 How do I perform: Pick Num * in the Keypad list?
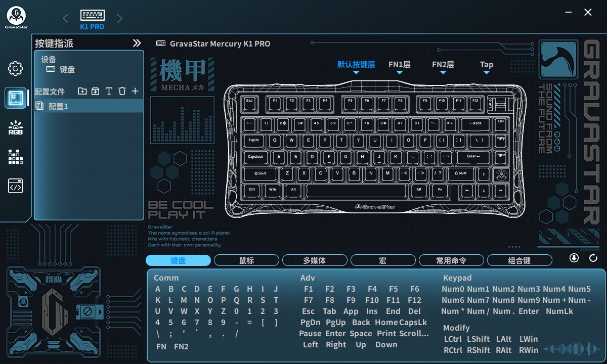pyautogui.click(x=453, y=311)
